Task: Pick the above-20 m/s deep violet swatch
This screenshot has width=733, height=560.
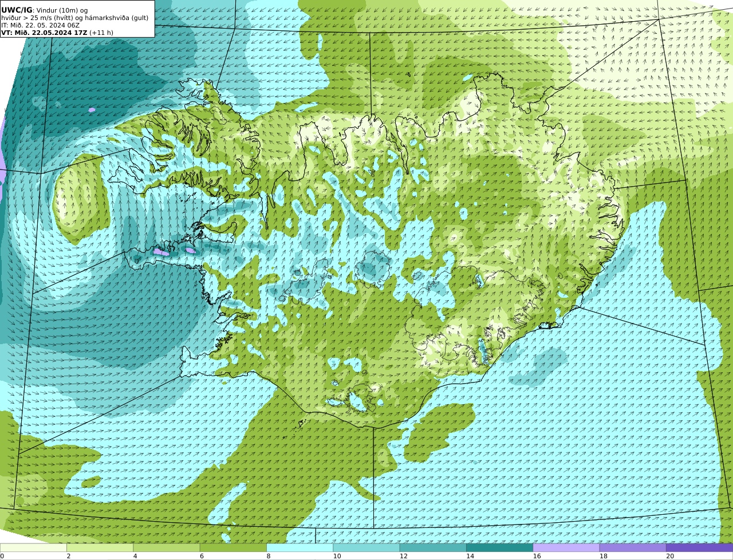Action: [700, 547]
